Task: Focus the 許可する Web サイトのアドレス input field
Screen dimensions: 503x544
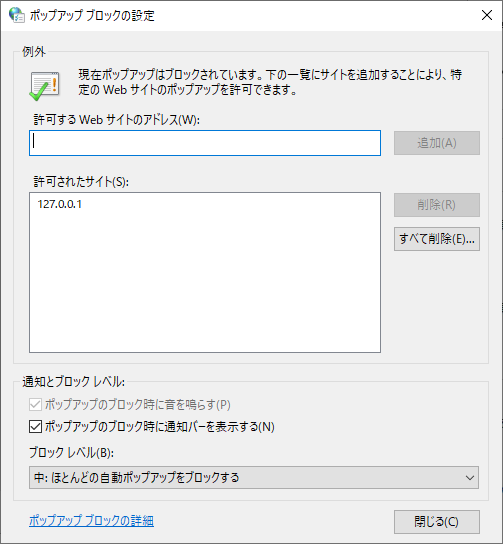Action: tap(205, 143)
